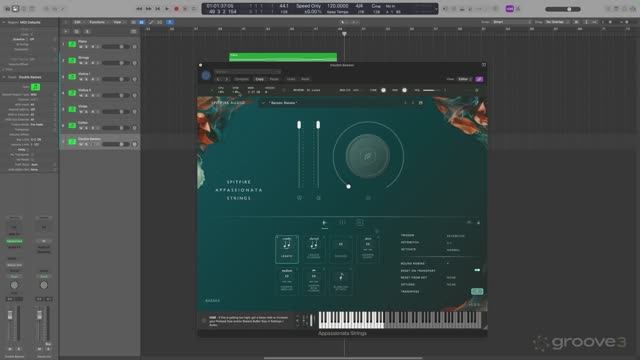Open the Snap dropdown set to Smart
This screenshot has height=360, width=640.
click(511, 22)
